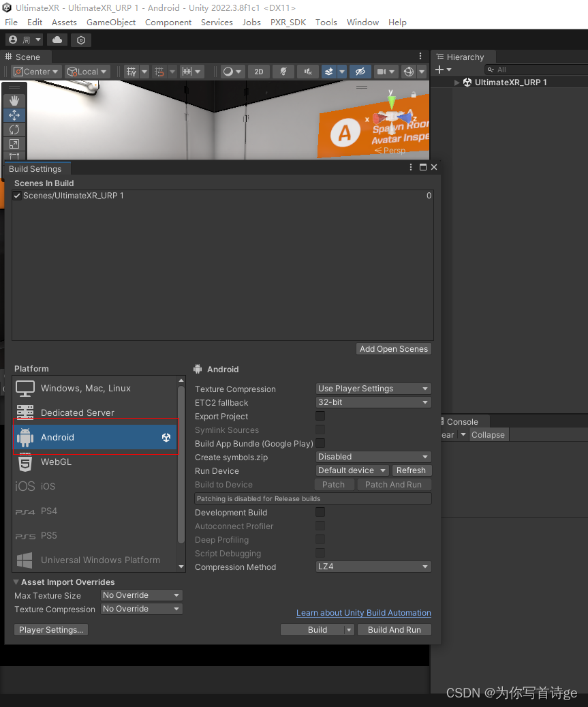
Task: Select the Rotate tool
Action: pyautogui.click(x=14, y=130)
